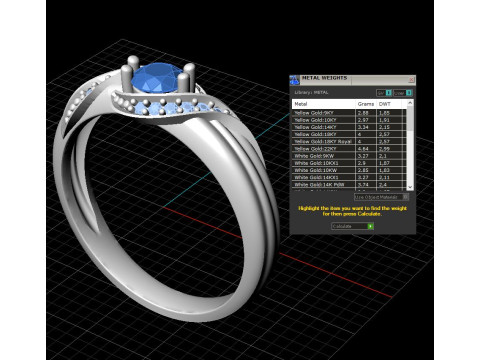Select the Yellow Gold:18KY row
480x360 pixels.
(349, 134)
